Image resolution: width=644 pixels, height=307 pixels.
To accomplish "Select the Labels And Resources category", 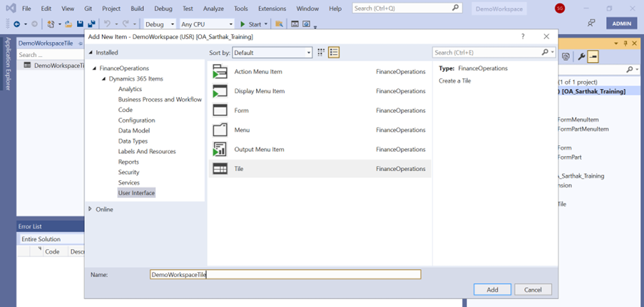I will coord(147,152).
